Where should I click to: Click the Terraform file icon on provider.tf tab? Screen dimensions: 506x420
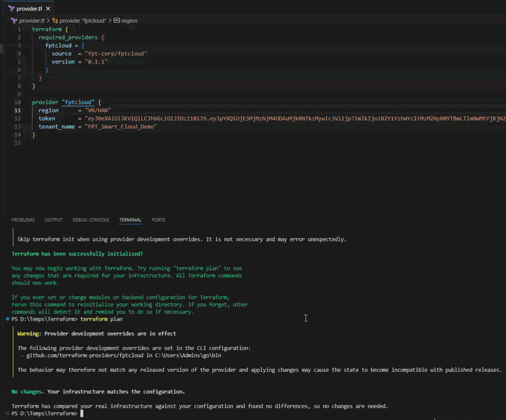pyautogui.click(x=11, y=9)
